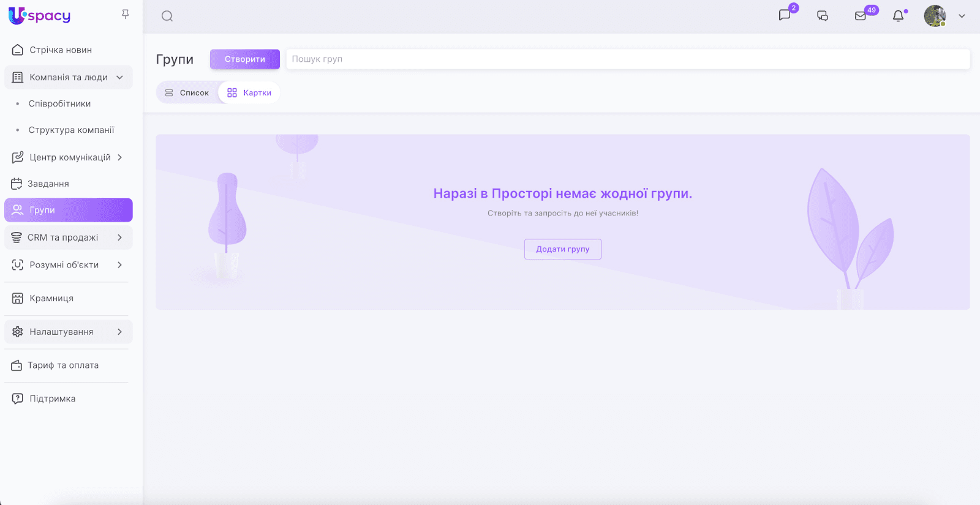Viewport: 980px width, 505px height.
Task: Open the conversations bubbles icon
Action: [x=823, y=16]
